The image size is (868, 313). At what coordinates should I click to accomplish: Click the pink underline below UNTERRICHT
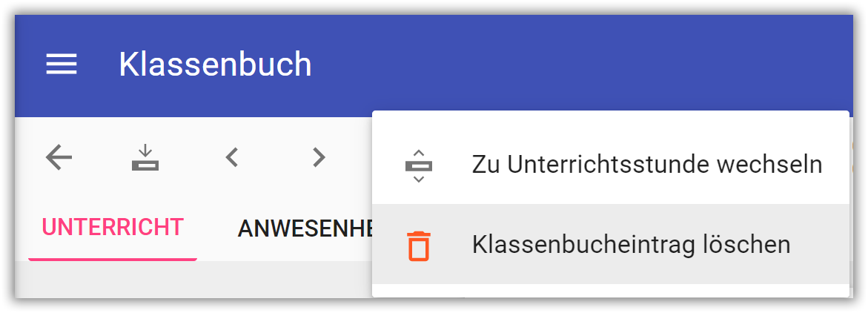(113, 259)
